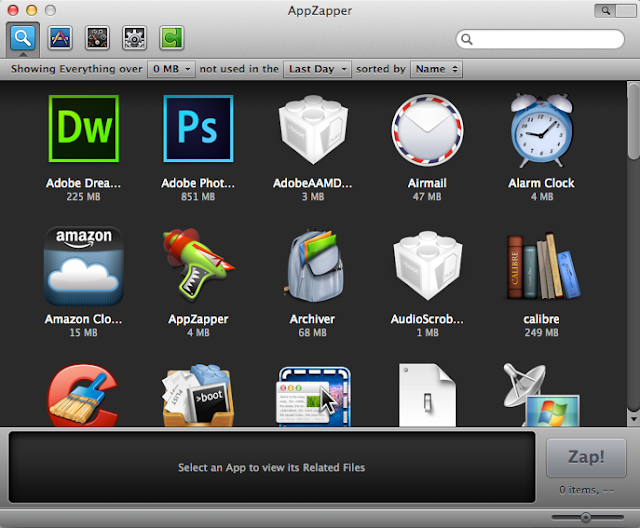Select the AdobeAAMD plugin icon
Image resolution: width=640 pixels, height=528 pixels.
[x=313, y=130]
